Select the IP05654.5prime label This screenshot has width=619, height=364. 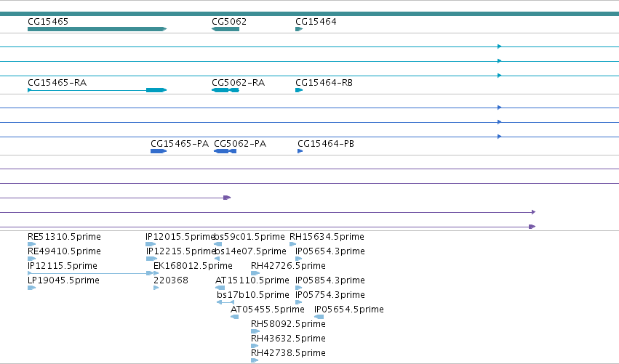(349, 310)
